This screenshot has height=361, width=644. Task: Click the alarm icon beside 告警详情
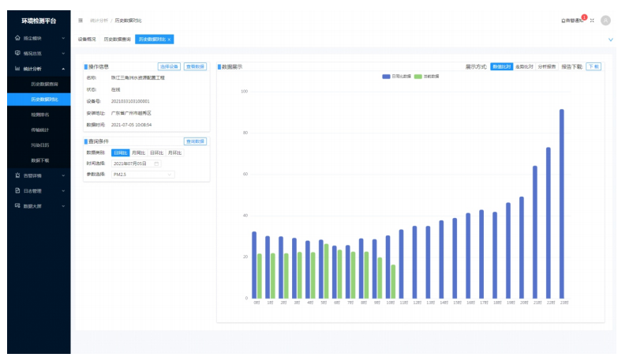[17, 175]
